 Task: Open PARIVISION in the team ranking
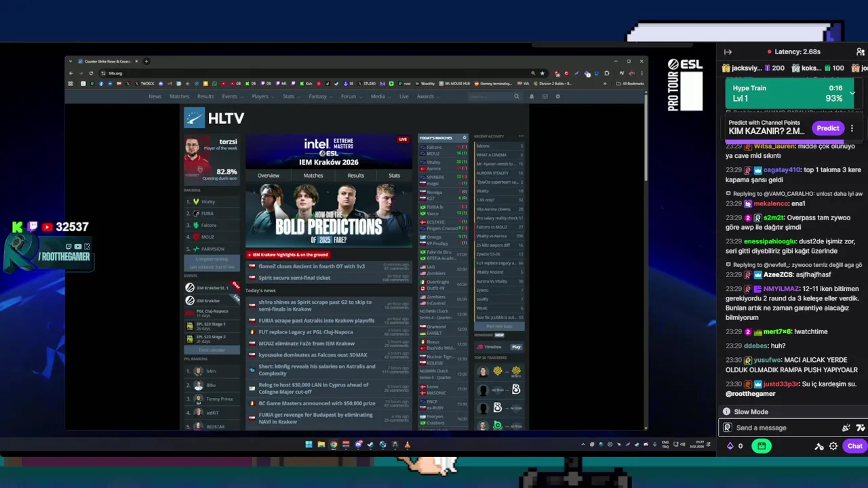pos(212,249)
